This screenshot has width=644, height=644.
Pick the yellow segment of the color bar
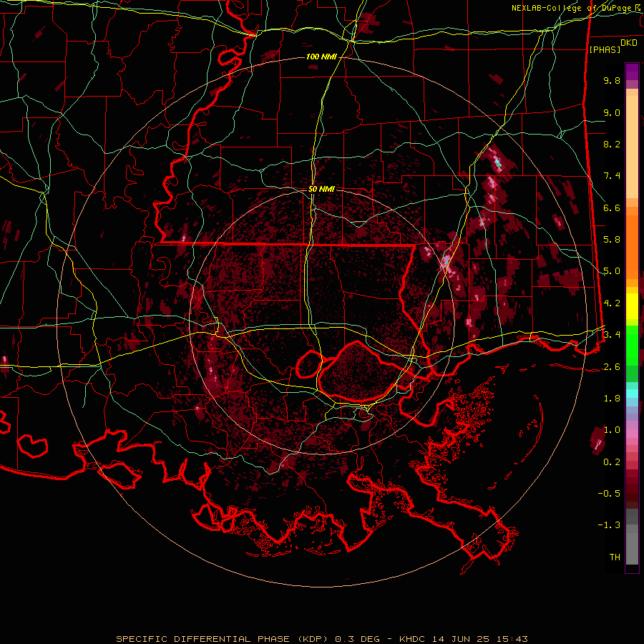[632, 306]
